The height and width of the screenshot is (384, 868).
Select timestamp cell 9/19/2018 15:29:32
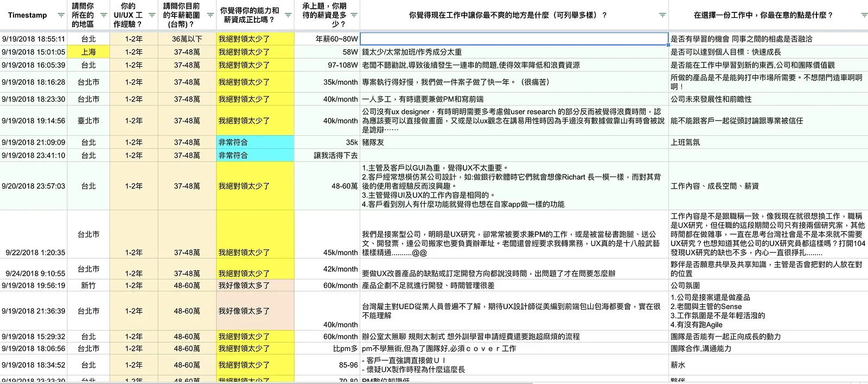[x=34, y=337]
